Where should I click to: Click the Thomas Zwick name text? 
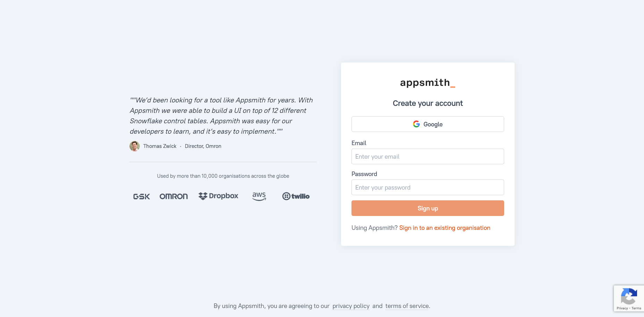(160, 146)
